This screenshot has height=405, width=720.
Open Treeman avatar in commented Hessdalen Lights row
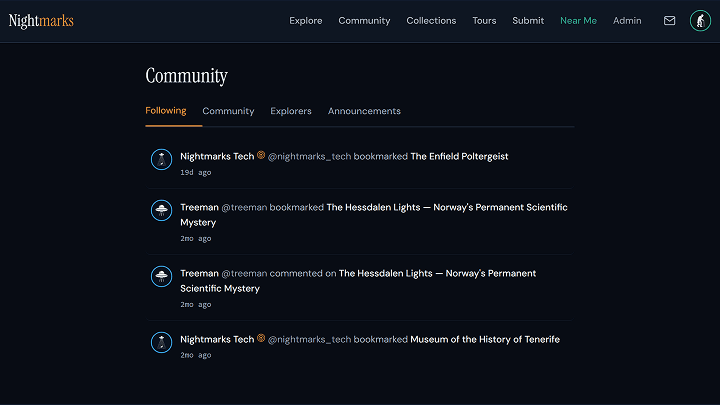point(162,276)
